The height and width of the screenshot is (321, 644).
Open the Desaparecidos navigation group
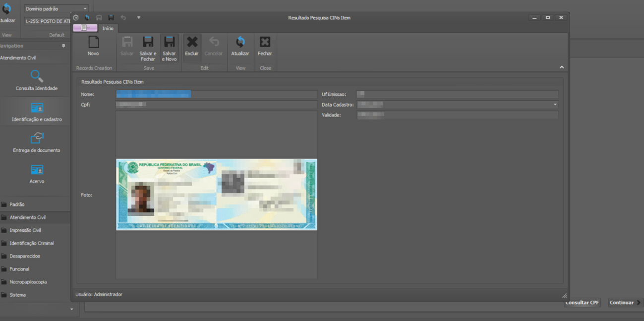[x=35, y=256]
